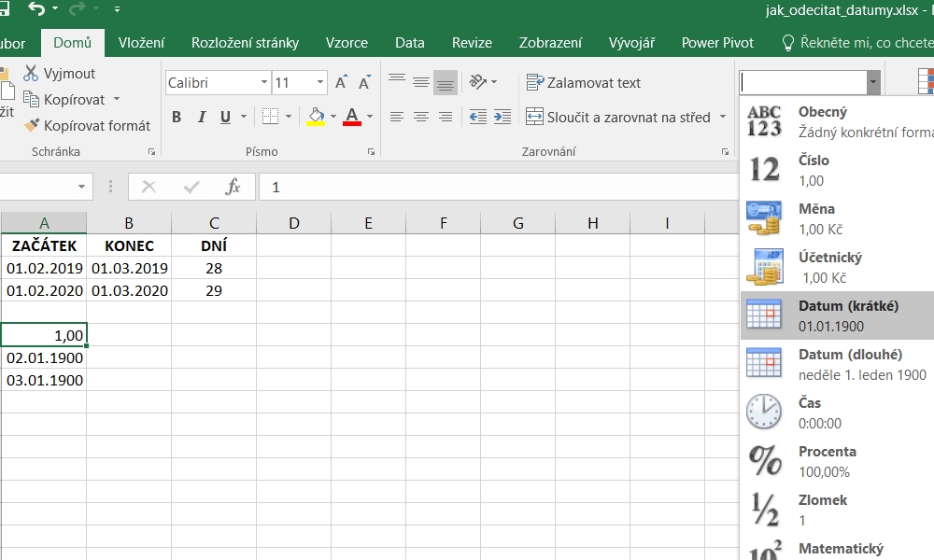The height and width of the screenshot is (560, 934).
Task: Select the Obecný number format
Action: click(x=837, y=121)
